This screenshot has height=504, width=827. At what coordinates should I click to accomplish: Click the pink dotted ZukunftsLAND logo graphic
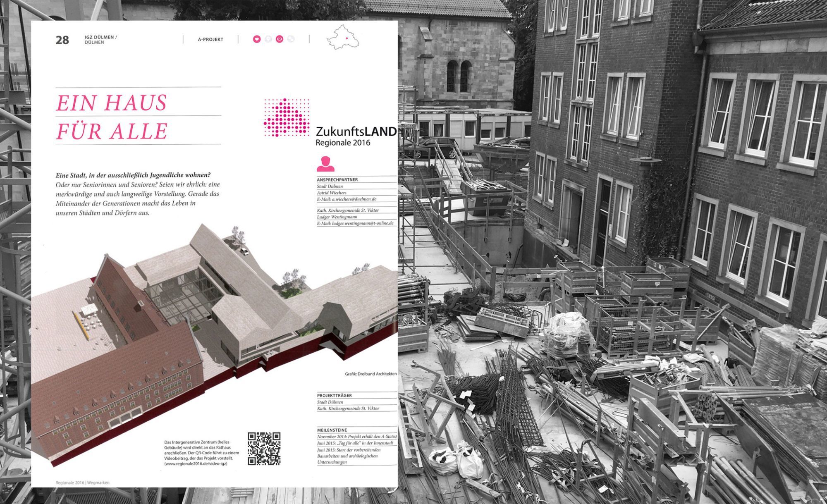(x=287, y=117)
